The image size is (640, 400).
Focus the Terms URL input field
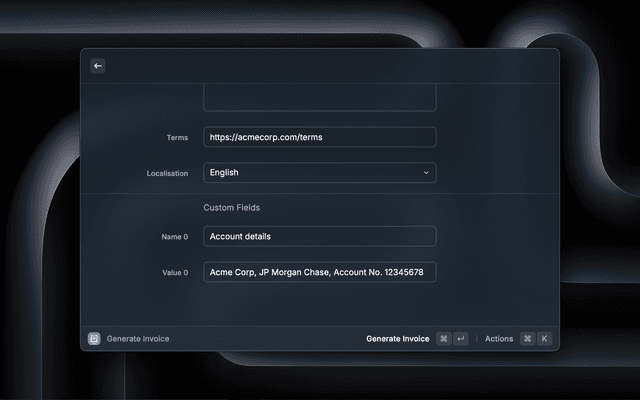[x=319, y=137]
